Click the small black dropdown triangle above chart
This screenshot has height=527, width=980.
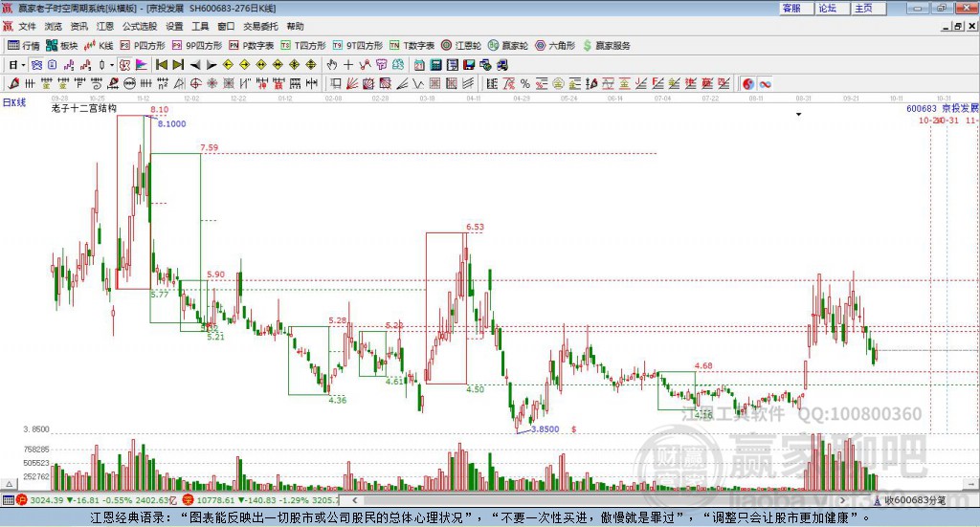click(x=799, y=114)
